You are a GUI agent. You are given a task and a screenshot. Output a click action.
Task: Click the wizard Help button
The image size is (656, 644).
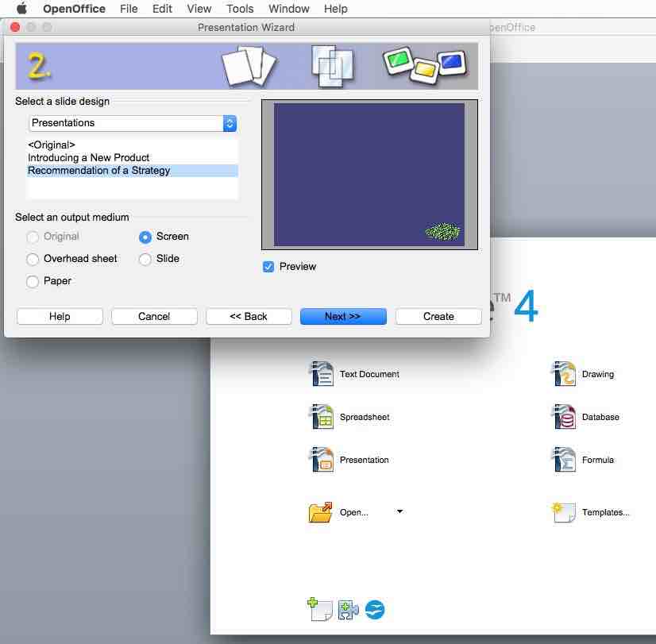(60, 316)
